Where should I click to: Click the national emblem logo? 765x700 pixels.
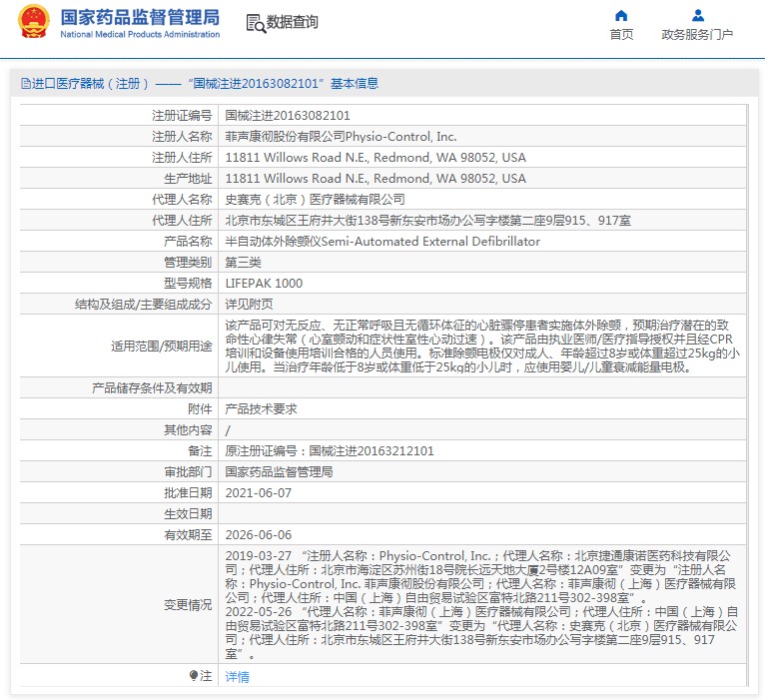[34, 21]
